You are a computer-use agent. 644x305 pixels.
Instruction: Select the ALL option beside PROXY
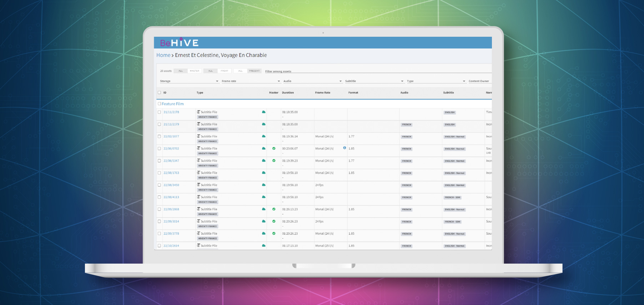pyautogui.click(x=211, y=71)
